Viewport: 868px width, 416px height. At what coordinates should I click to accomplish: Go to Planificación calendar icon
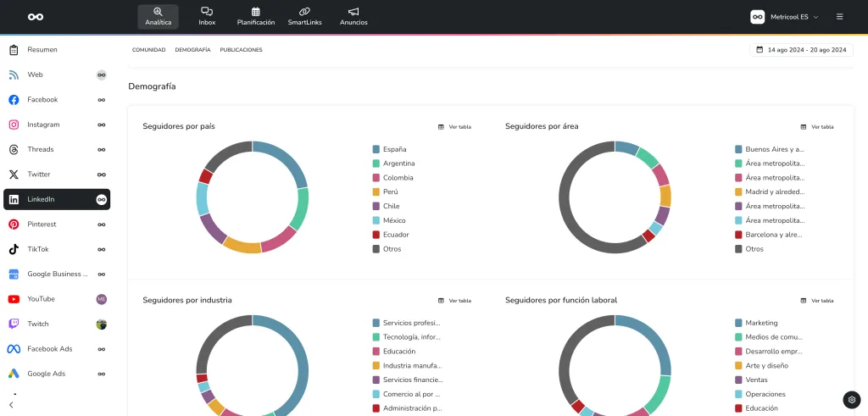click(x=255, y=16)
